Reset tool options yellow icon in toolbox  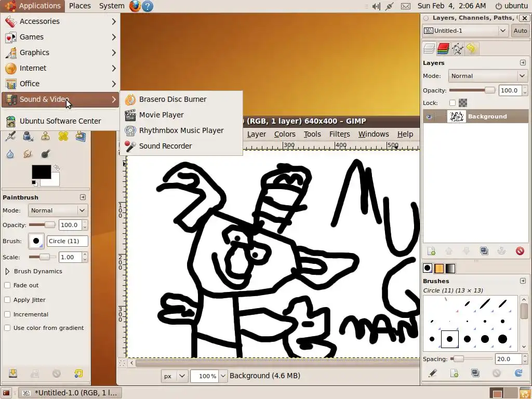coord(78,374)
